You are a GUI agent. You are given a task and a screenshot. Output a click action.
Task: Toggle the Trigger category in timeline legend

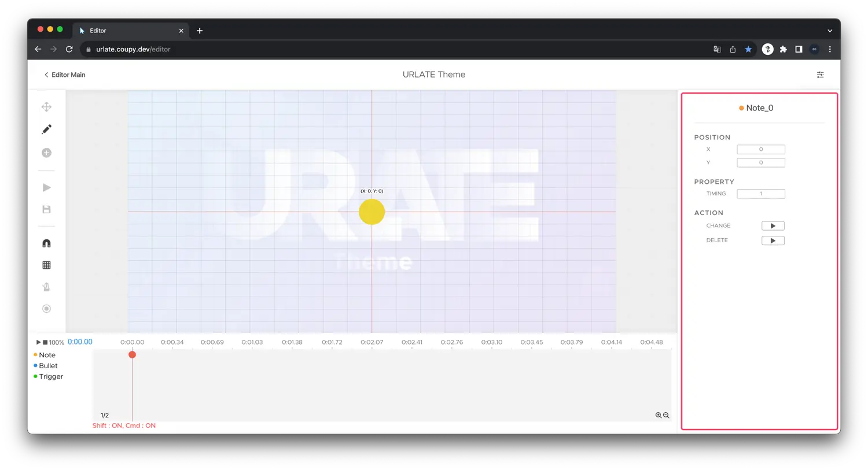coord(51,376)
